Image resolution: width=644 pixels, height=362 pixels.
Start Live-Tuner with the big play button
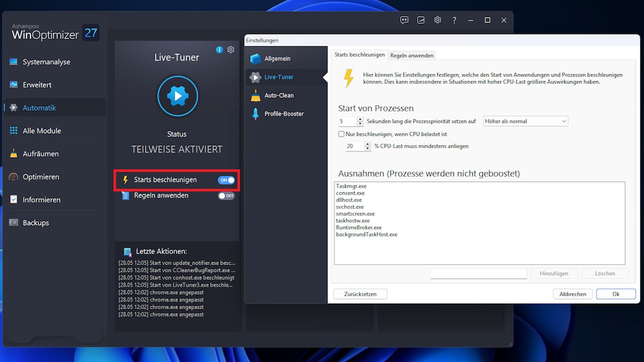[x=178, y=96]
